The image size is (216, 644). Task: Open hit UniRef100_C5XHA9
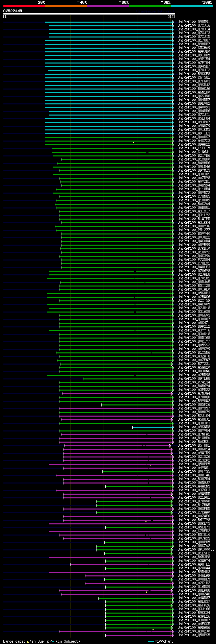[x=194, y=48]
